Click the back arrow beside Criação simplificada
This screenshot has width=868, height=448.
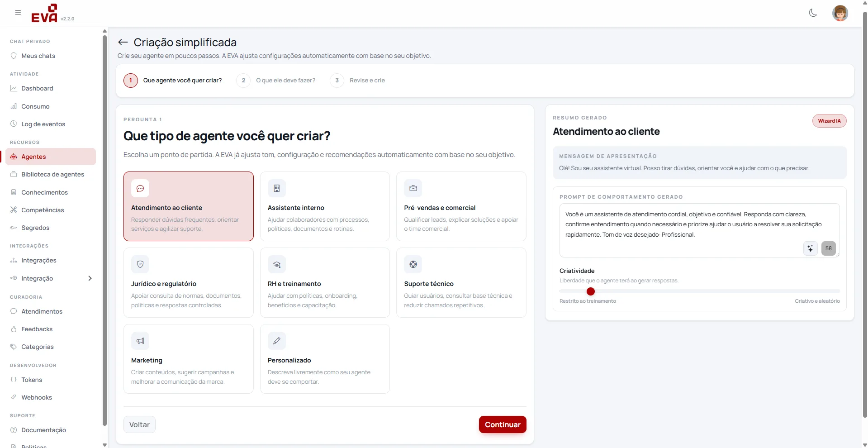click(x=123, y=42)
